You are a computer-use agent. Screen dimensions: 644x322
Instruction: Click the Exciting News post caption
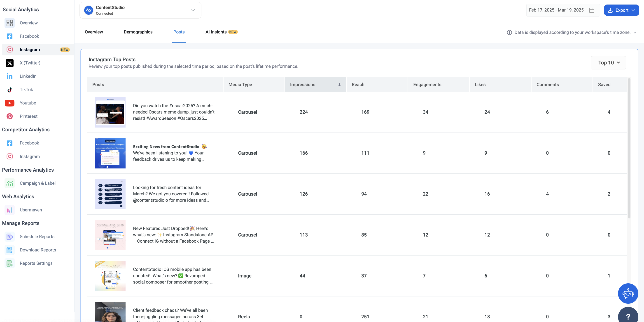click(x=170, y=153)
